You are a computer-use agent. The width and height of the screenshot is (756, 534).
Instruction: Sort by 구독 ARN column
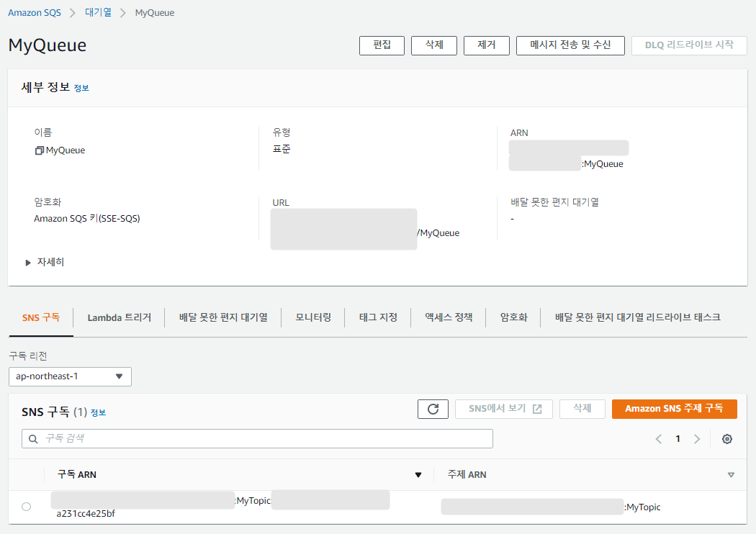(418, 475)
